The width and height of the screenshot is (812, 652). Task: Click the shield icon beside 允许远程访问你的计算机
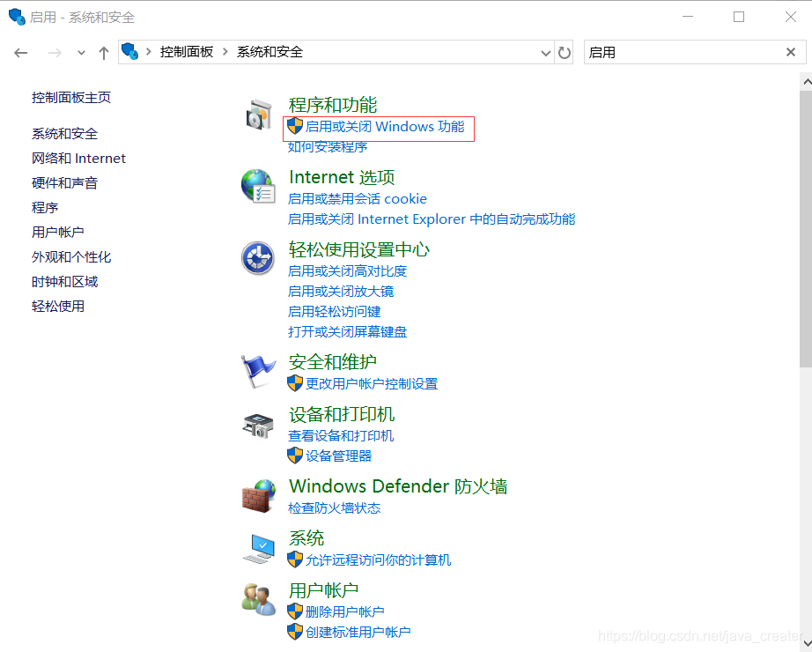coord(295,559)
